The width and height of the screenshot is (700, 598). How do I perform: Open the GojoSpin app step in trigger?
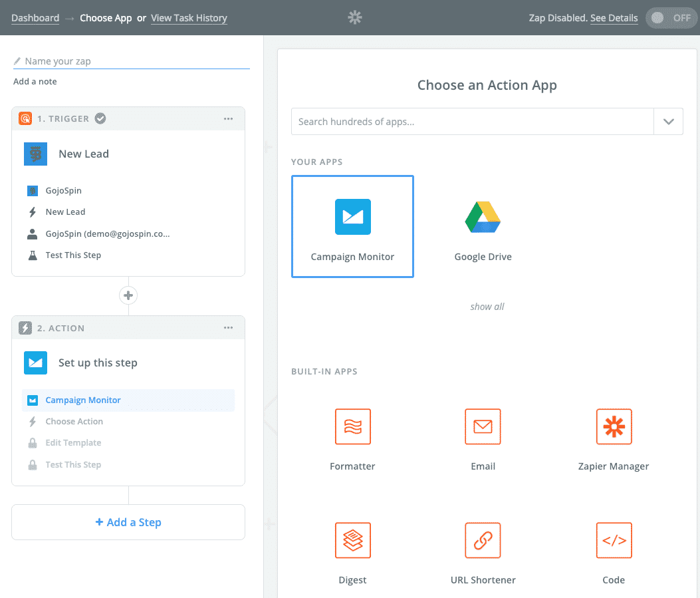pyautogui.click(x=128, y=191)
